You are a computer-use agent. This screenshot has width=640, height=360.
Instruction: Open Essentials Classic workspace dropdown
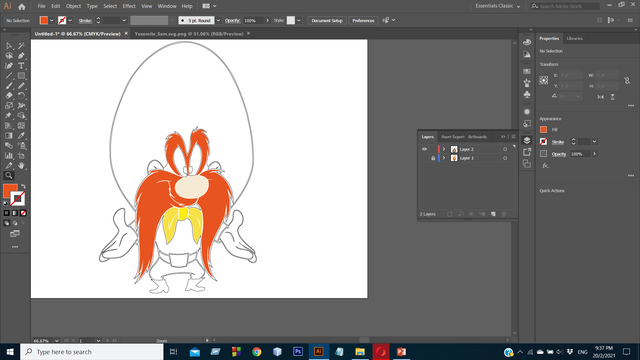coord(498,6)
